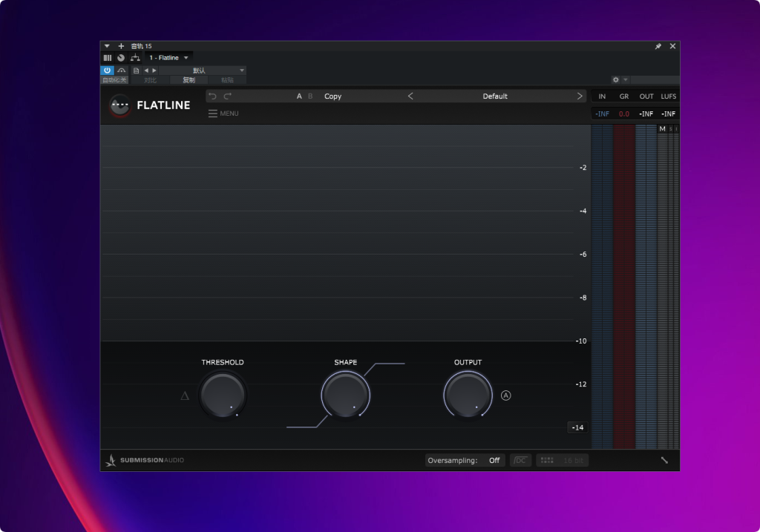Redo the change using the redo arrow
This screenshot has width=760, height=532.
227,96
